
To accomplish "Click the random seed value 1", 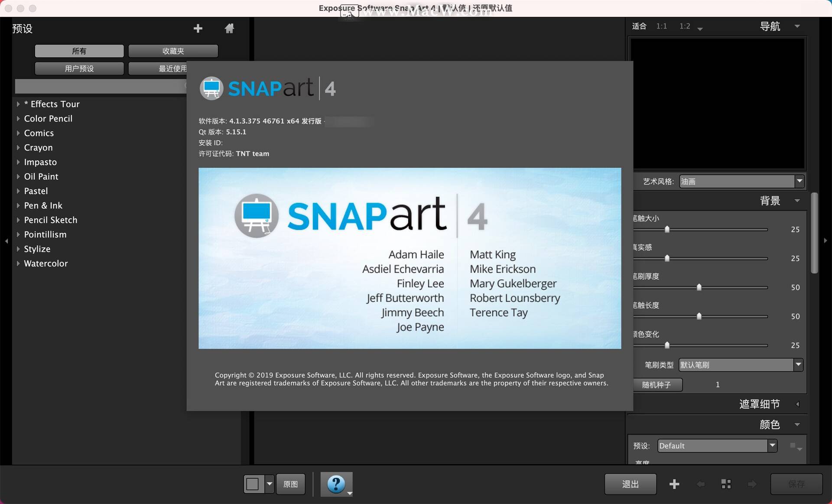I will (718, 385).
